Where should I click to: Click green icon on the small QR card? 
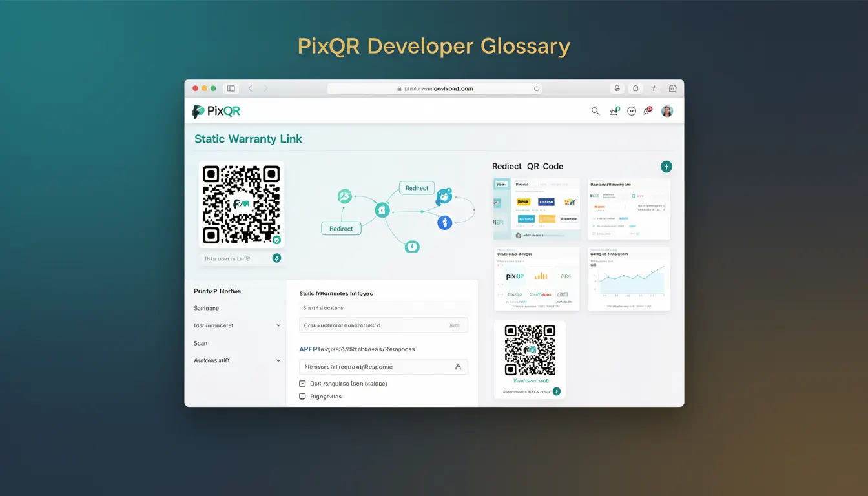[556, 391]
